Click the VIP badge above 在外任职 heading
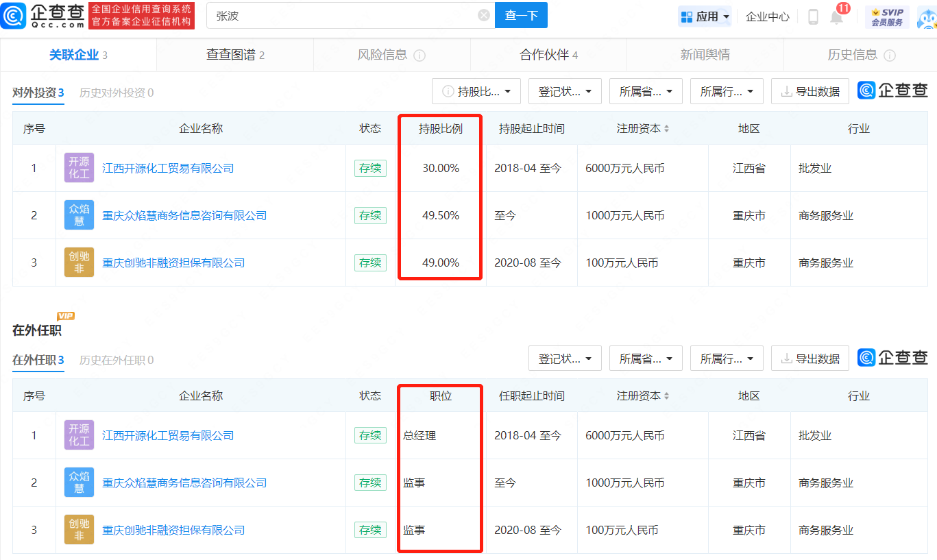The width and height of the screenshot is (937, 560). tap(66, 316)
